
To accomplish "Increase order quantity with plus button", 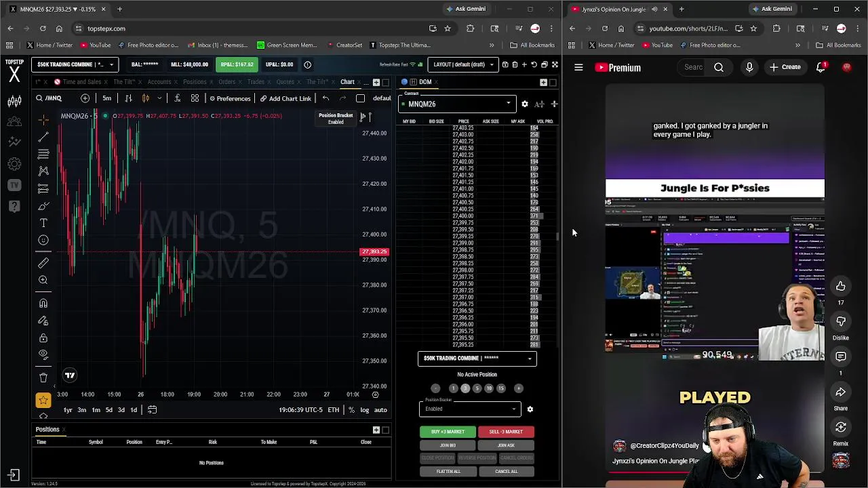I will click(519, 388).
